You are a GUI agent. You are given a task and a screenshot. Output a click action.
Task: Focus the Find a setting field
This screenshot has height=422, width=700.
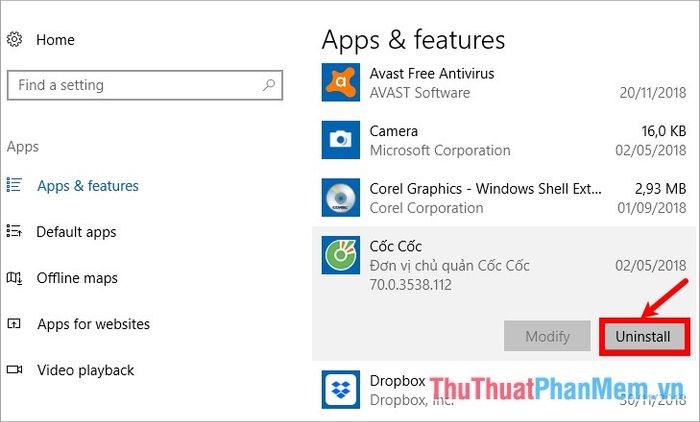145,85
